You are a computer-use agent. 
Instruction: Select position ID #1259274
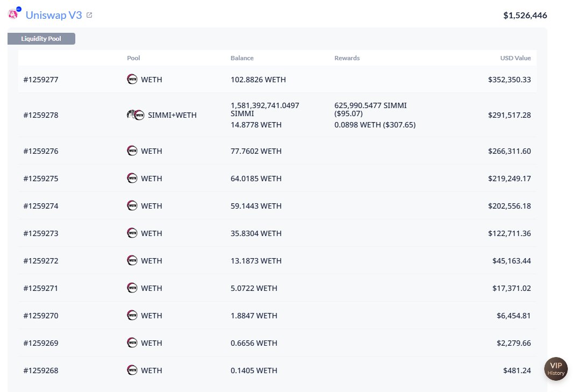[x=41, y=206]
